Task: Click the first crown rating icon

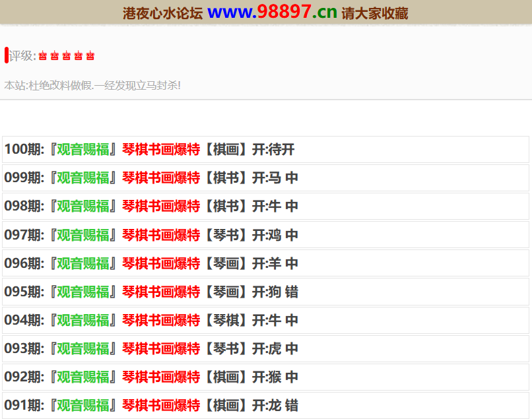Action: coord(42,56)
